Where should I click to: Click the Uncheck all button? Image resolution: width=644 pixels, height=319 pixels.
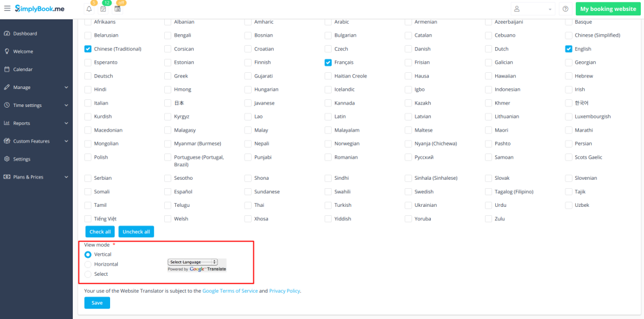pyautogui.click(x=136, y=232)
